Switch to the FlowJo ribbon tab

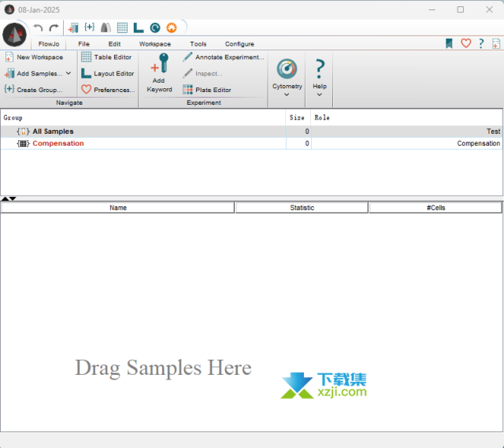(x=49, y=44)
